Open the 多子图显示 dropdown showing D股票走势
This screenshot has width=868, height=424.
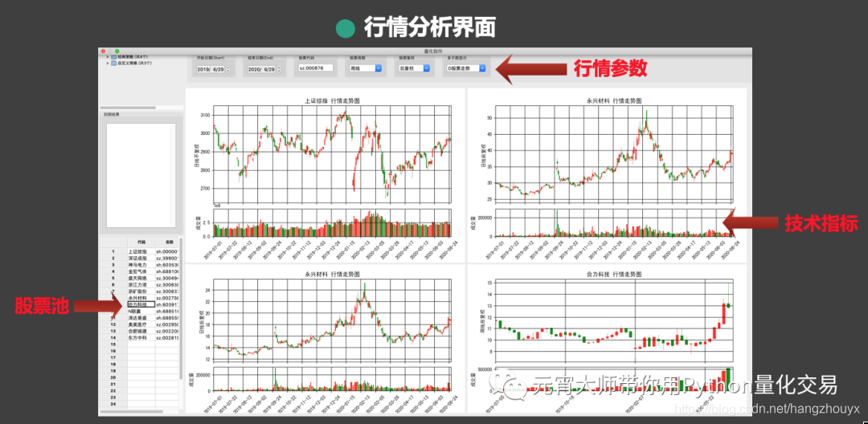[466, 68]
